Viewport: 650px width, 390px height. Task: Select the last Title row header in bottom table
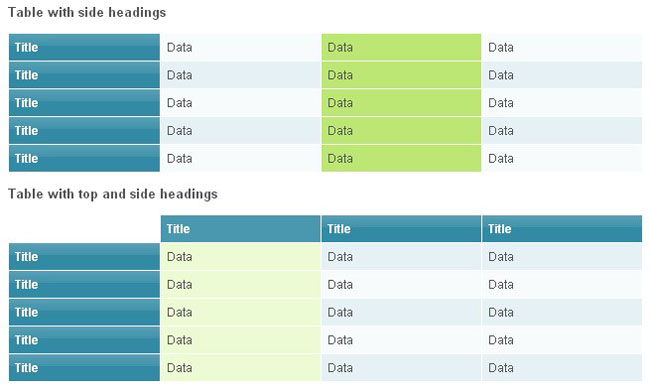[x=84, y=368]
